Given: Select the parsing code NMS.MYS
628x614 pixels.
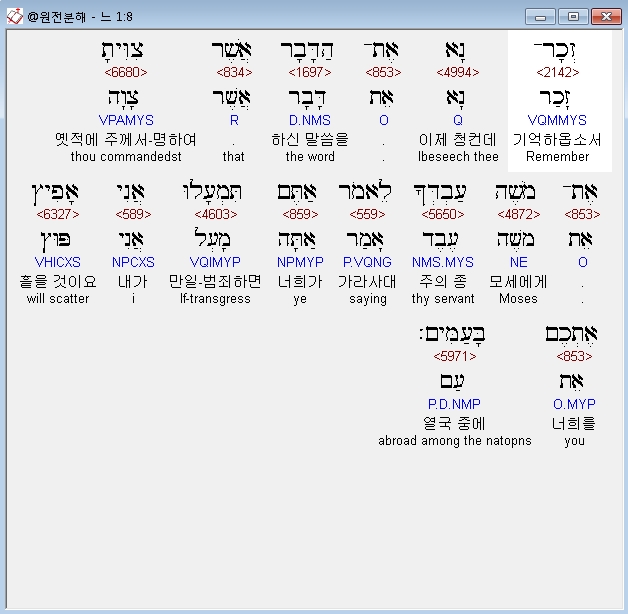Looking at the screenshot, I should 443,262.
